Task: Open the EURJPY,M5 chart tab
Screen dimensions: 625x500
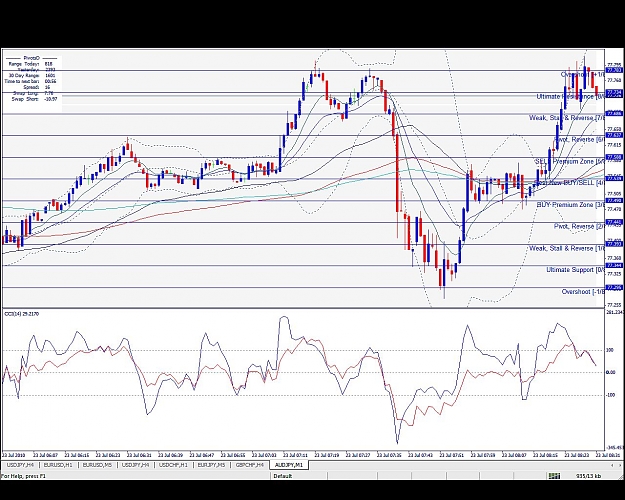Action: [211, 465]
